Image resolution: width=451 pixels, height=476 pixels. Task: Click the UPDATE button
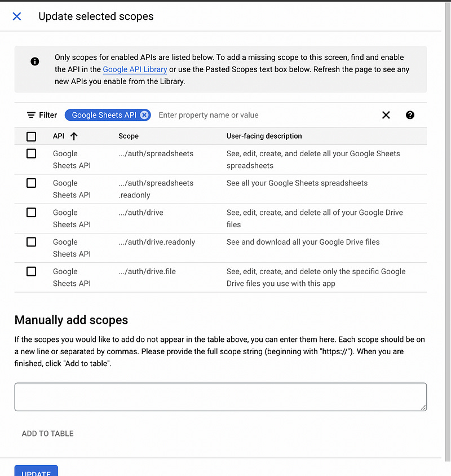(36, 473)
